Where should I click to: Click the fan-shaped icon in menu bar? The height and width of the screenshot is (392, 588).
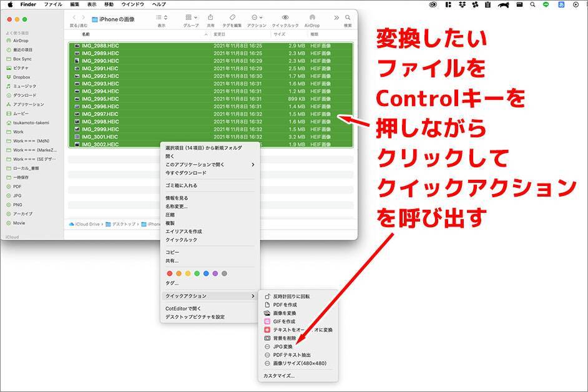(475, 4)
